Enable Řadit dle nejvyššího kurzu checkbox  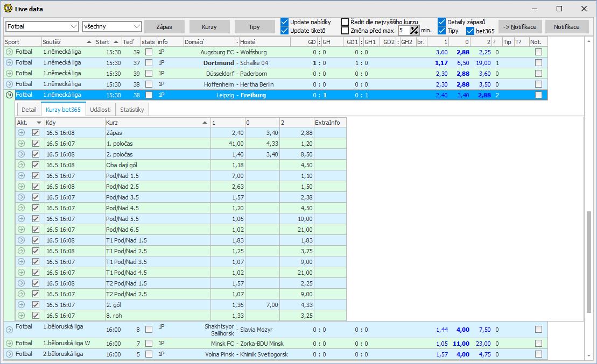[x=345, y=22]
